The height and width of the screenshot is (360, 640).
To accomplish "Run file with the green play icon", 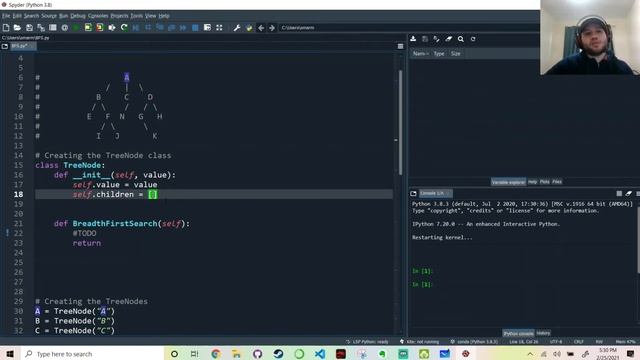I will pyautogui.click(x=76, y=28).
